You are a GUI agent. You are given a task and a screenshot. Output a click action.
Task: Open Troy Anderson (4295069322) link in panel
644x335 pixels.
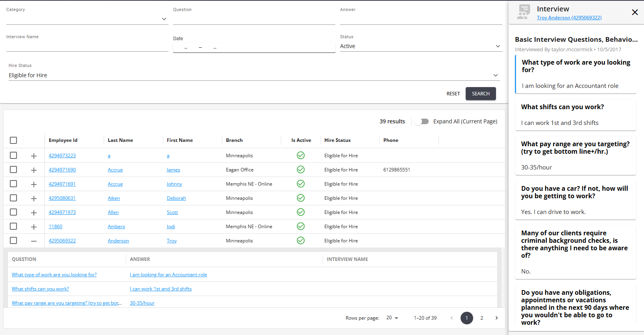[x=569, y=18]
